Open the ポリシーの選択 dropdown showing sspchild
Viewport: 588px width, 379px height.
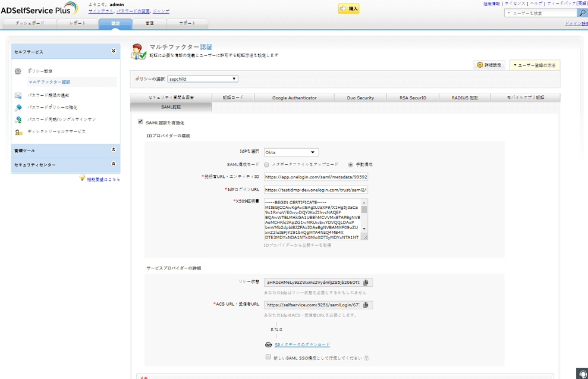point(203,79)
